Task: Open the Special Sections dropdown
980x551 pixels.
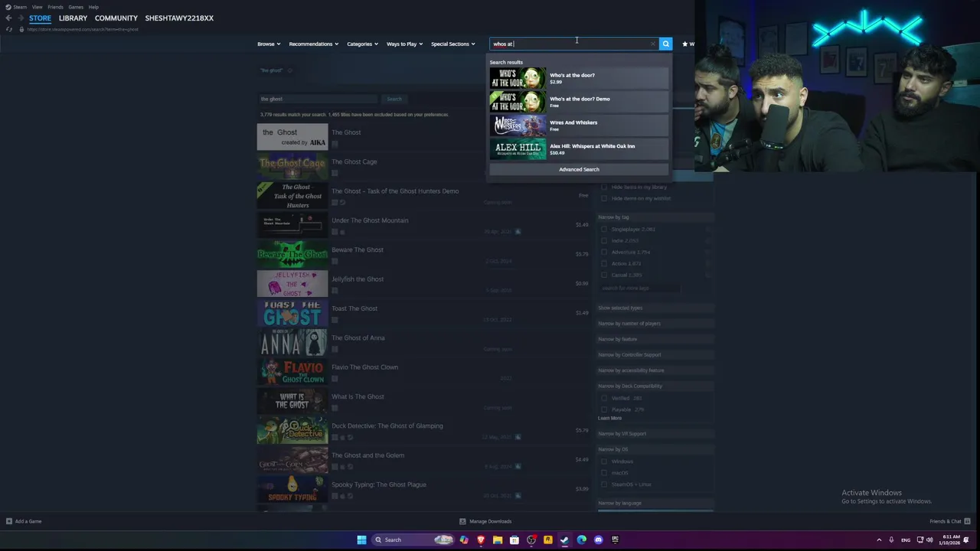Action: tap(453, 44)
